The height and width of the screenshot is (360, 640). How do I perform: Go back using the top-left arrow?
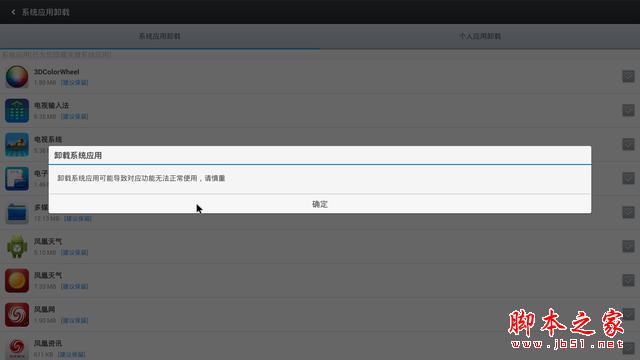click(13, 12)
